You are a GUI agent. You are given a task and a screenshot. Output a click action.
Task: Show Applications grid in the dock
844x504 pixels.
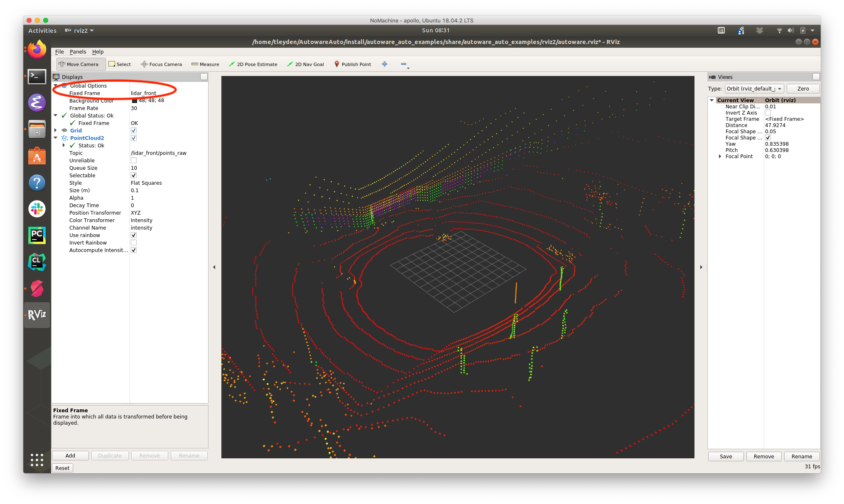point(37,460)
